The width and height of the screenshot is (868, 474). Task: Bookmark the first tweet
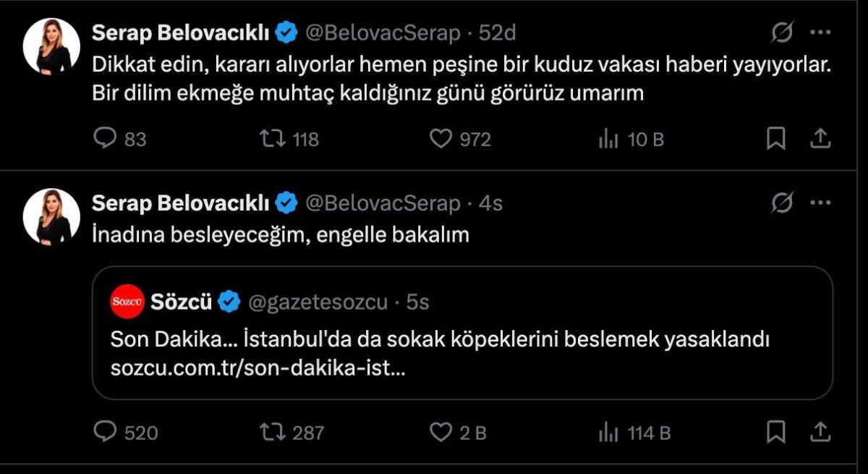(776, 139)
